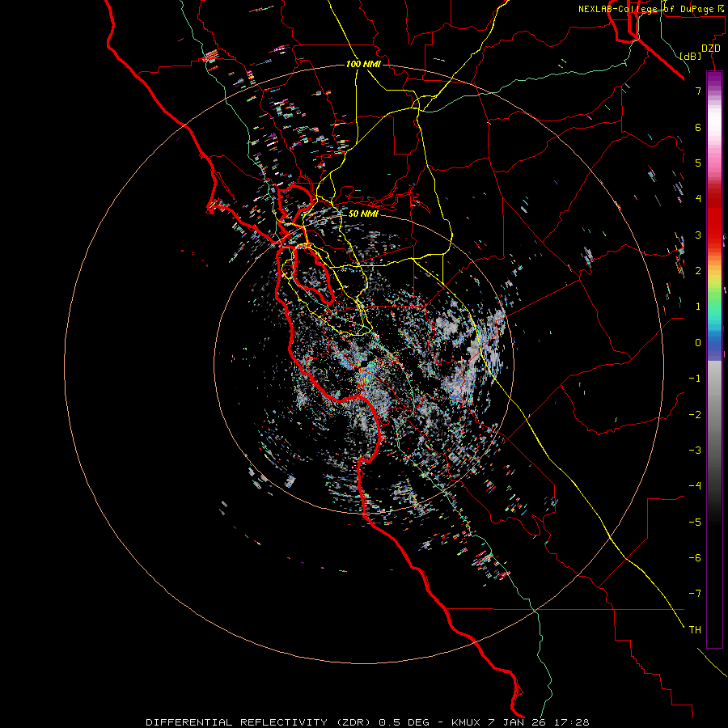
Task: Click the "KMUX" radar site identifier
Action: coord(466,722)
